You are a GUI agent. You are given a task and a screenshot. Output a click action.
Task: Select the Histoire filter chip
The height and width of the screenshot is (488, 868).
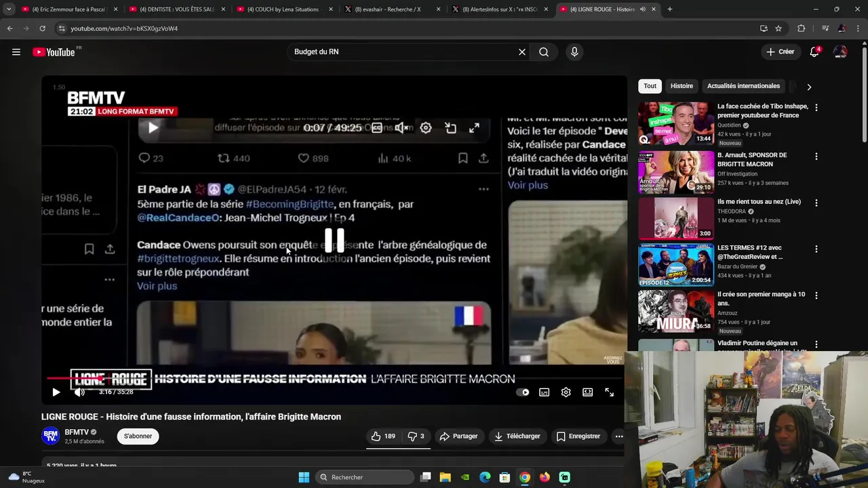[x=682, y=86]
